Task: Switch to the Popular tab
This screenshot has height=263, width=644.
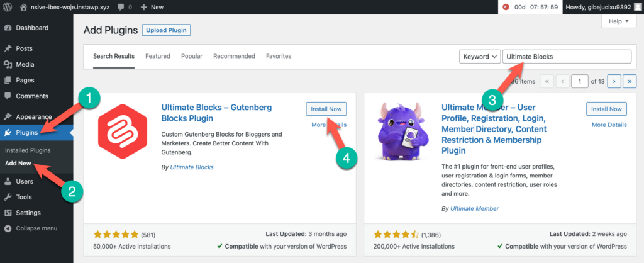Action: click(192, 56)
